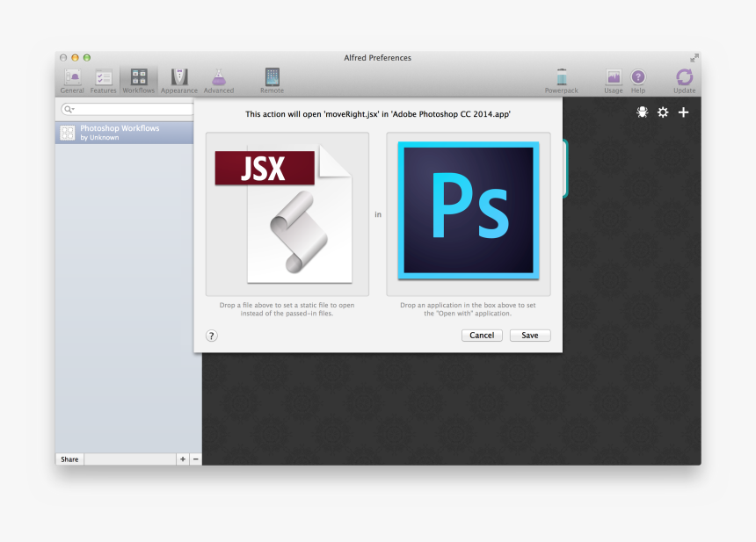Switch to the Workflows tab

pos(139,81)
